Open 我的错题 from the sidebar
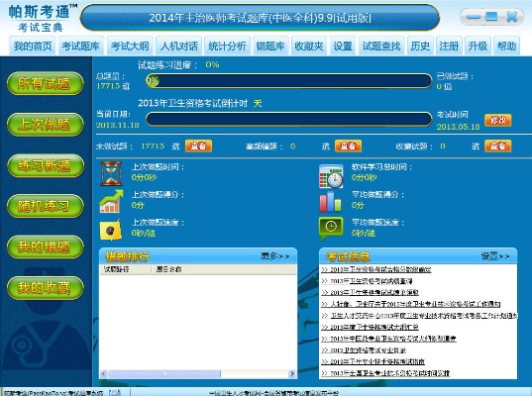This screenshot has width=532, height=396. pyautogui.click(x=46, y=247)
